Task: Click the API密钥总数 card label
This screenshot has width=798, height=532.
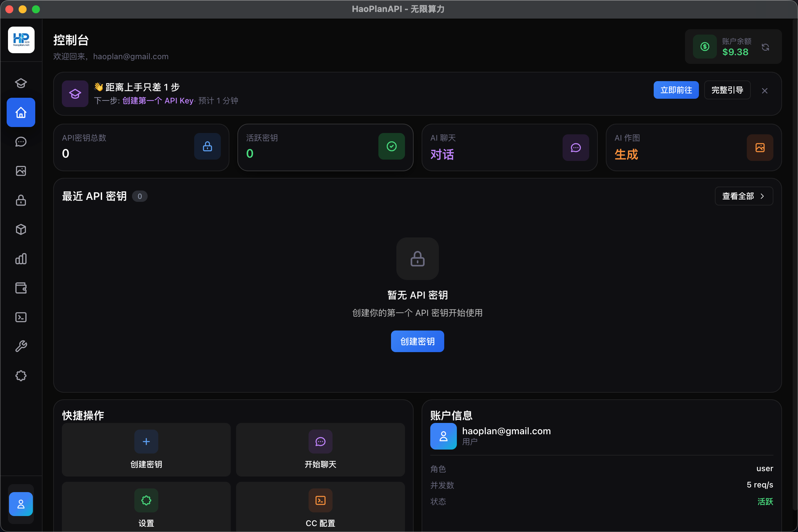Action: 84,138
